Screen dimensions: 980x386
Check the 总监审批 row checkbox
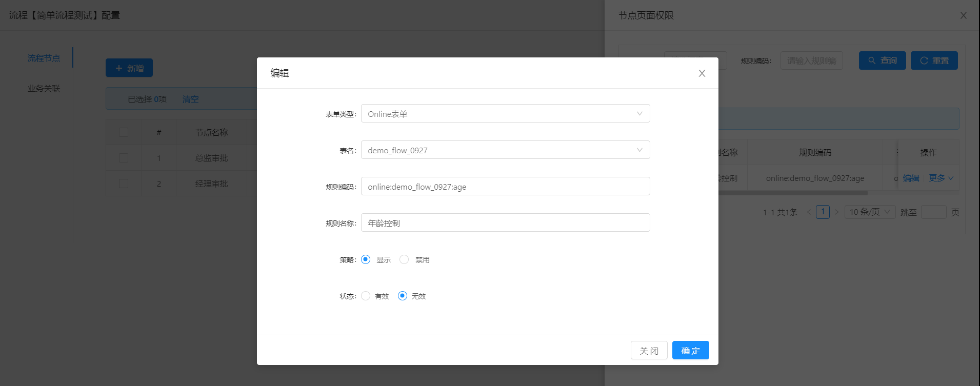(124, 158)
